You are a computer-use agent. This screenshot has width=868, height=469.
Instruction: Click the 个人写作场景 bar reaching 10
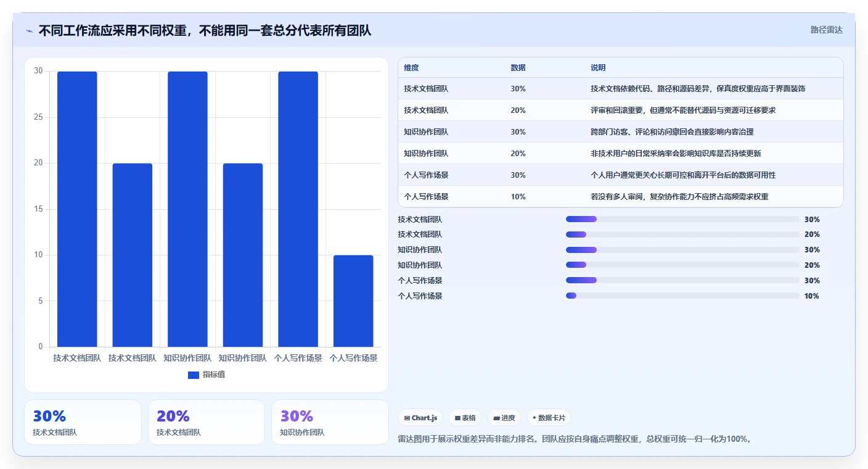pyautogui.click(x=353, y=301)
